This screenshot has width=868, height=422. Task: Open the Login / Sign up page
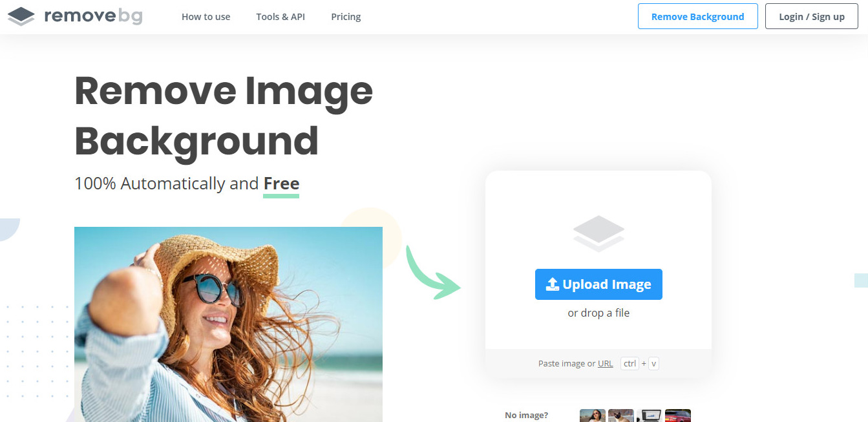pyautogui.click(x=811, y=17)
